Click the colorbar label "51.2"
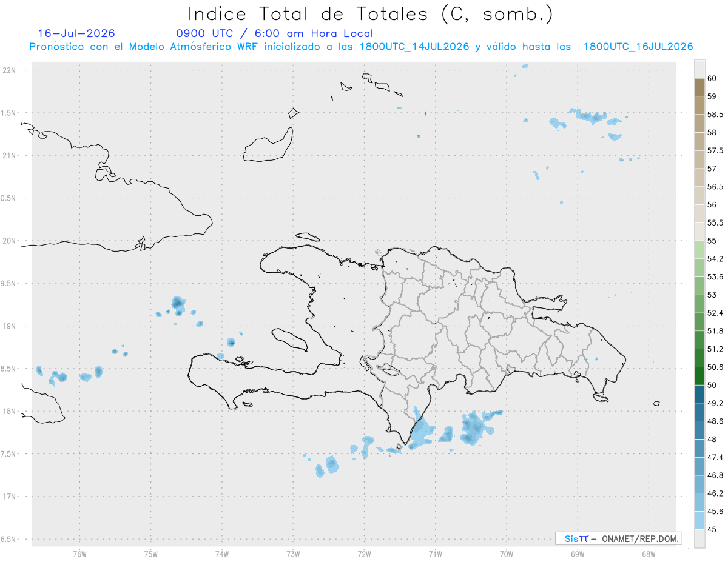Screen dimensions: 728x562 (715, 349)
